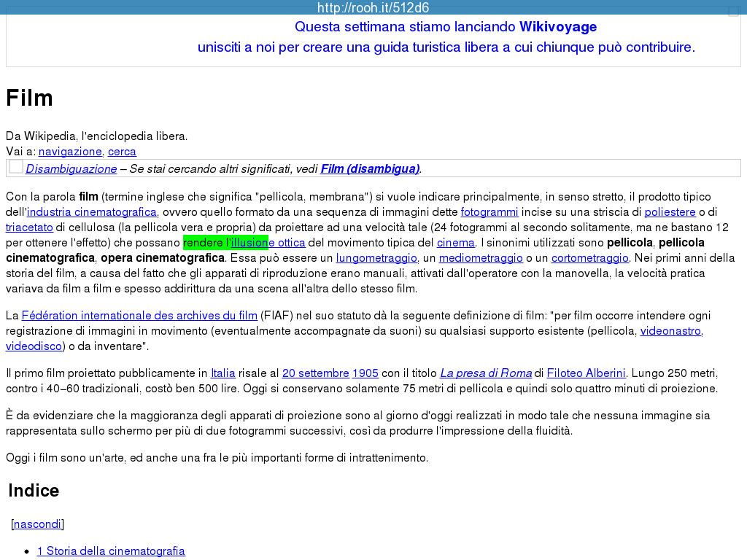This screenshot has width=747, height=560.
Task: Open the La presa di Roma link
Action: pyautogui.click(x=486, y=373)
